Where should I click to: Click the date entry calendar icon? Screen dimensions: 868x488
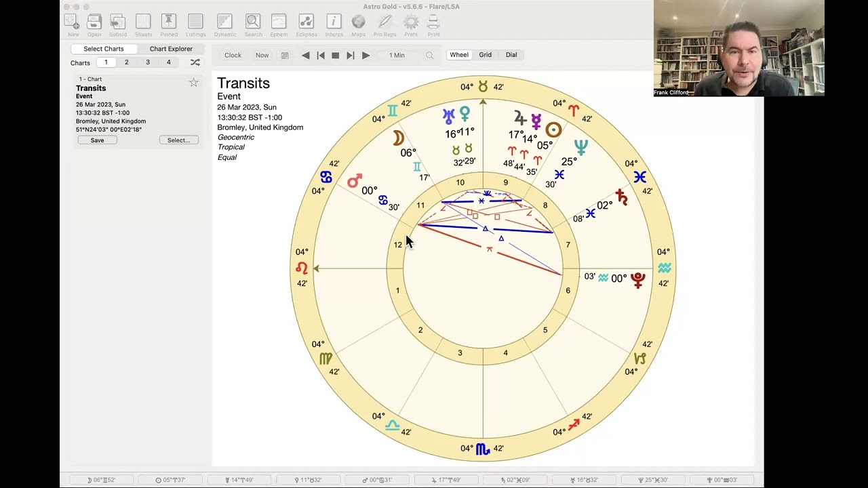click(285, 56)
